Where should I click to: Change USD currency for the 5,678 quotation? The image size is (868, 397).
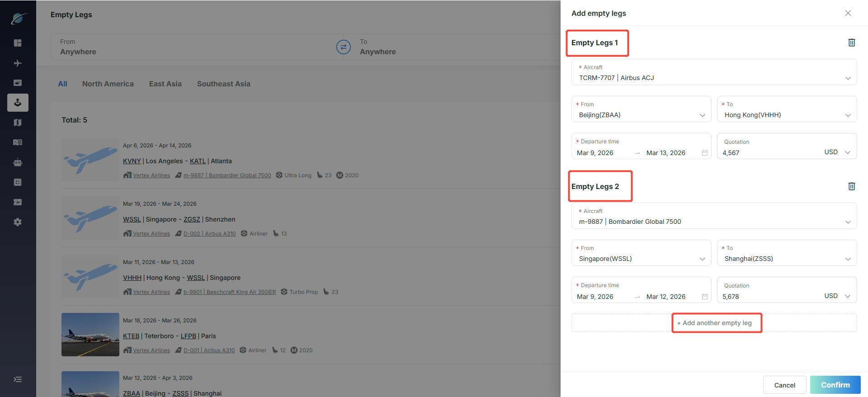coord(838,296)
